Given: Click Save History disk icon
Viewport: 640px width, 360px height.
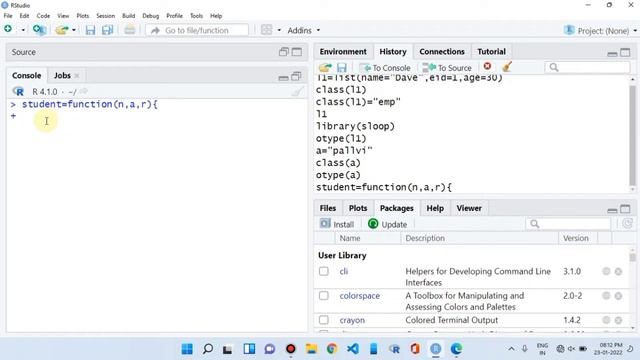Looking at the screenshot, I should click(x=342, y=67).
